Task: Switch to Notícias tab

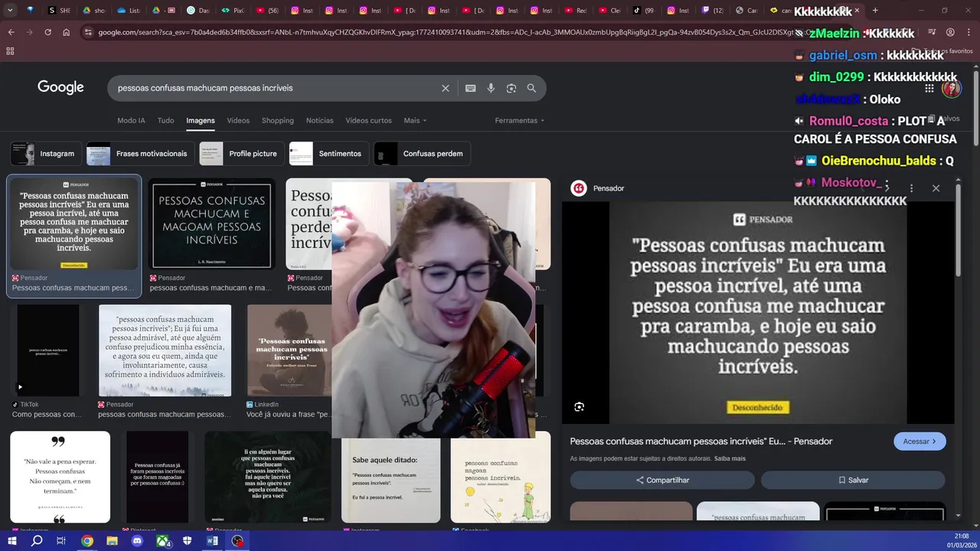Action: coord(320,120)
